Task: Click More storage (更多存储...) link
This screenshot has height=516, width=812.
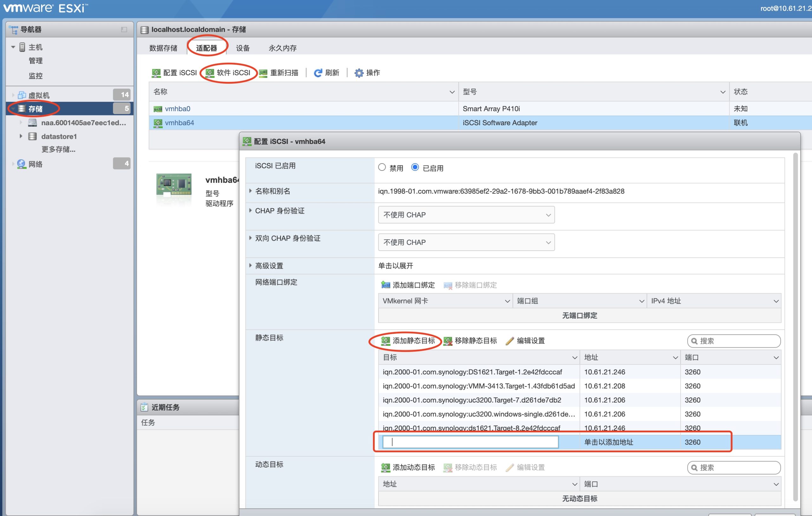Action: 58,149
